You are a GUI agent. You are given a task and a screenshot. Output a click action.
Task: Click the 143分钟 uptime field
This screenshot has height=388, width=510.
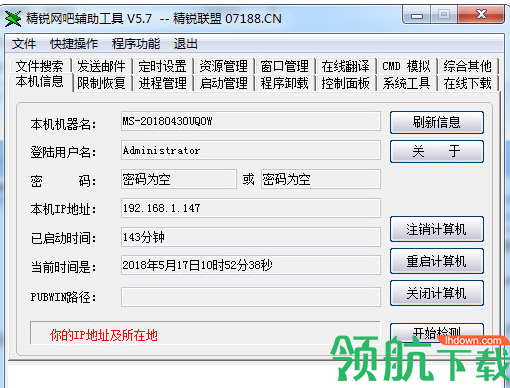pyautogui.click(x=251, y=237)
